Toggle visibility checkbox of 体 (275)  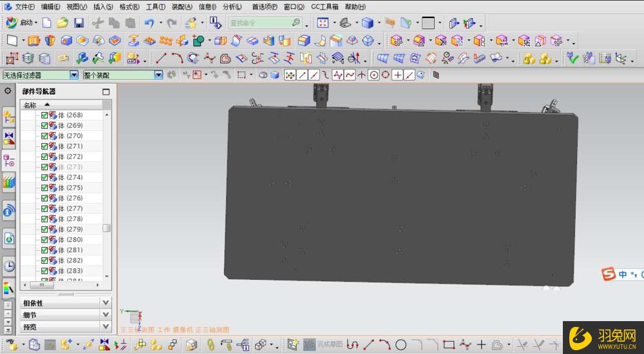point(44,188)
